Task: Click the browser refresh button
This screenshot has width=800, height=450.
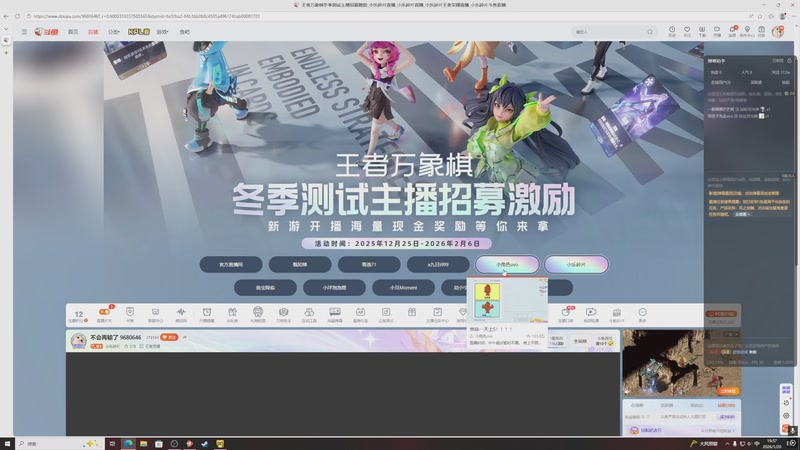Action: pos(17,16)
